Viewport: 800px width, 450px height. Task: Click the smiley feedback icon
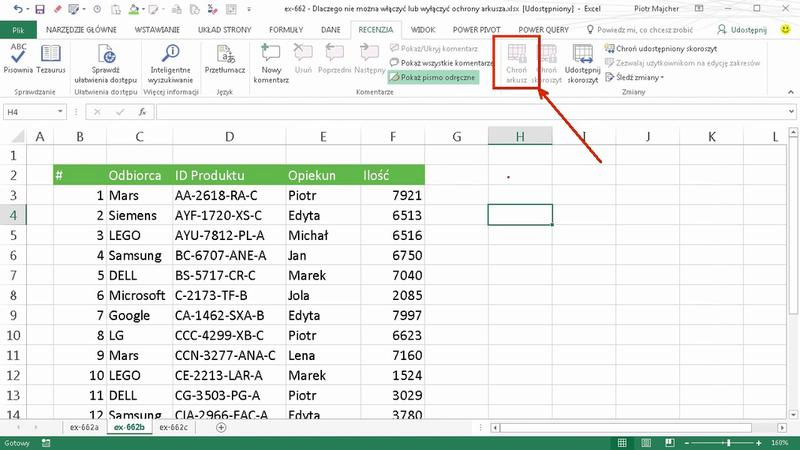[x=786, y=30]
